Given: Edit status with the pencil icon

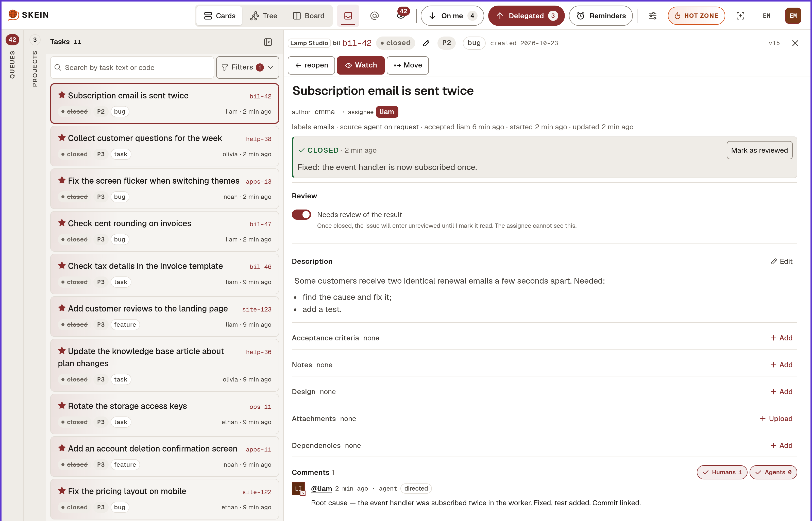Looking at the screenshot, I should tap(426, 43).
